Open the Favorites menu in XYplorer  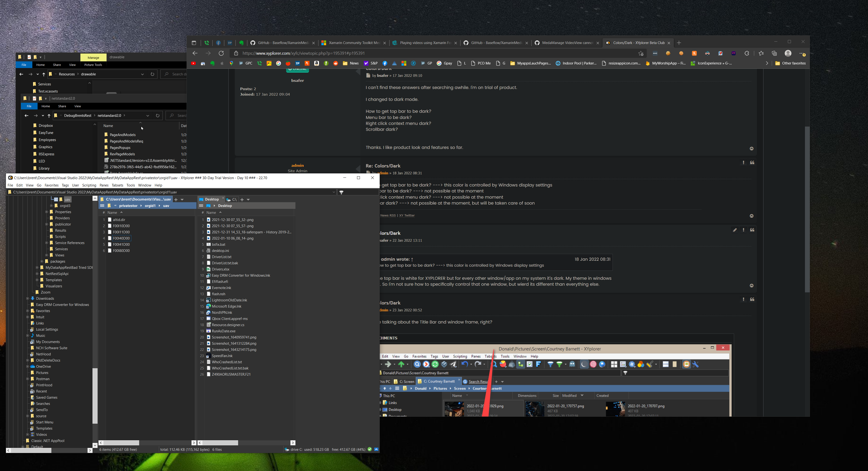pos(51,185)
